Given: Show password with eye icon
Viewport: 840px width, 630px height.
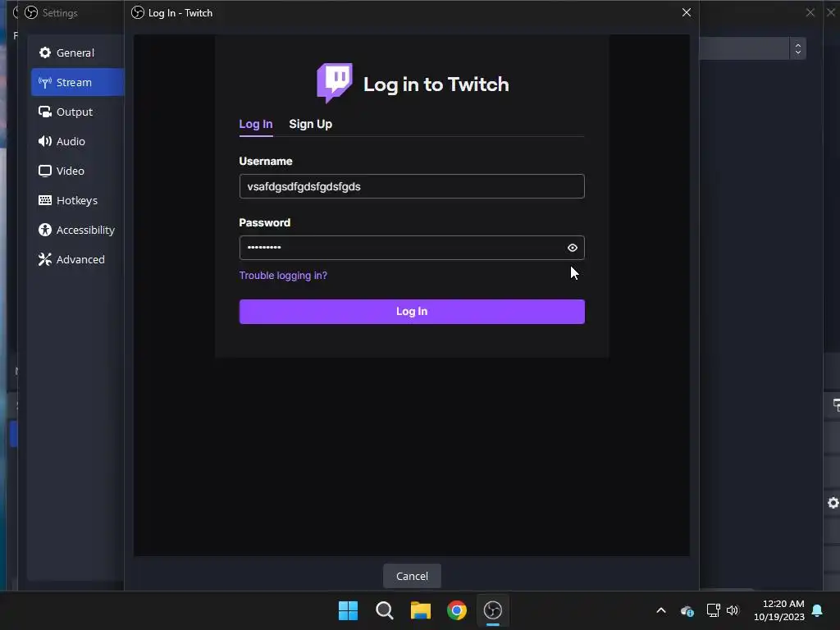Looking at the screenshot, I should pos(572,248).
